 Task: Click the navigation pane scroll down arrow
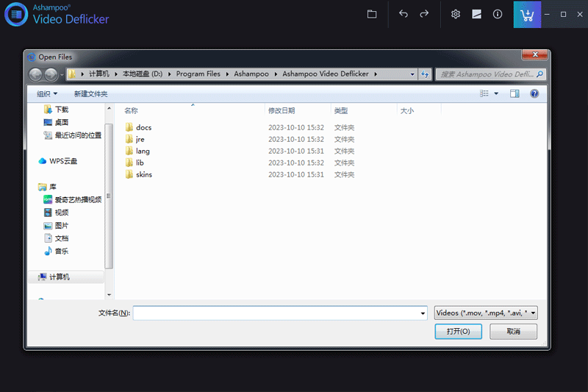[x=109, y=295]
